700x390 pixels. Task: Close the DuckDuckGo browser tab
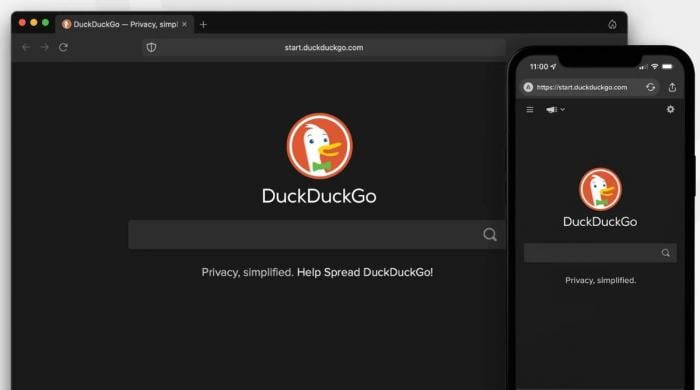tap(184, 24)
